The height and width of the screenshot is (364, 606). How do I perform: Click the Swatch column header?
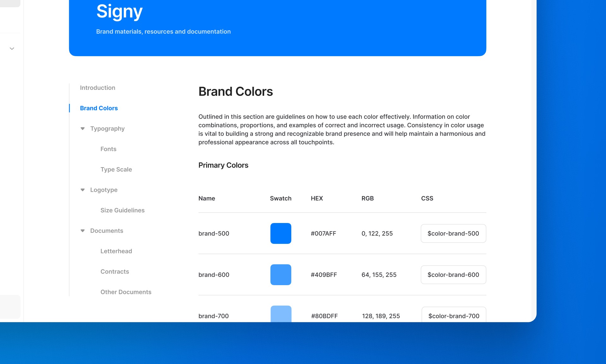coord(281,198)
